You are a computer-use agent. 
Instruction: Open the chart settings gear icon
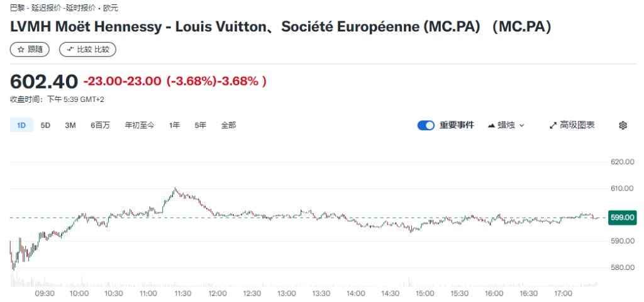pyautogui.click(x=623, y=125)
